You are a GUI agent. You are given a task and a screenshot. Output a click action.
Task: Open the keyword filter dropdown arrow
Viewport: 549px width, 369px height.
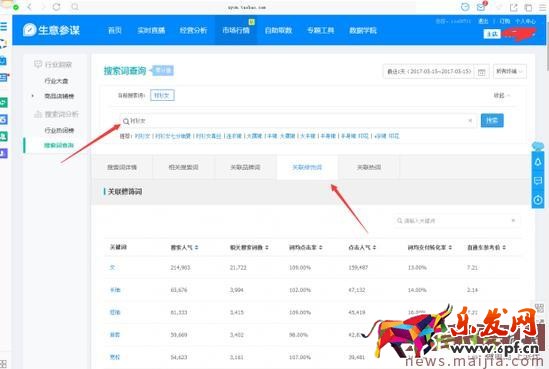[x=513, y=221]
